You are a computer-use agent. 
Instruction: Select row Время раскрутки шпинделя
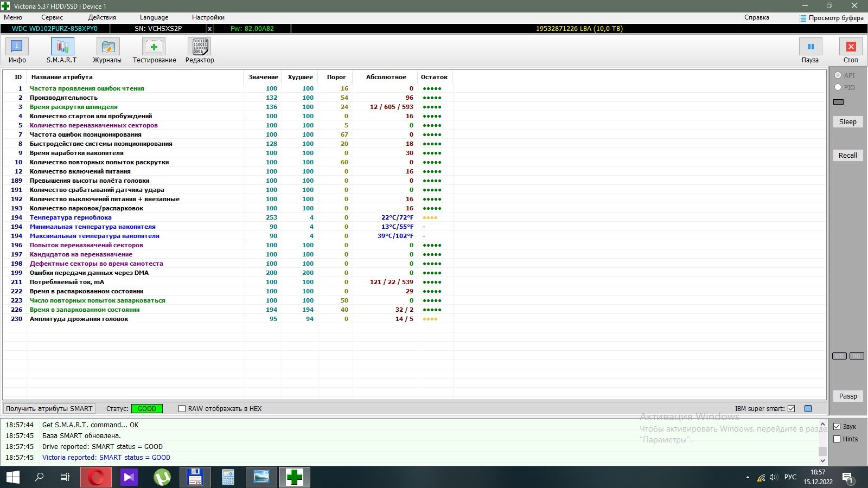(228, 107)
